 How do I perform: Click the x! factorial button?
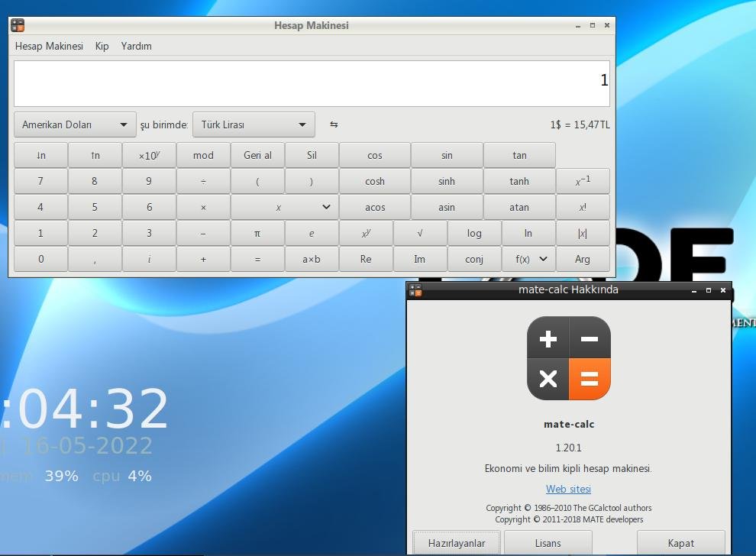pyautogui.click(x=583, y=208)
